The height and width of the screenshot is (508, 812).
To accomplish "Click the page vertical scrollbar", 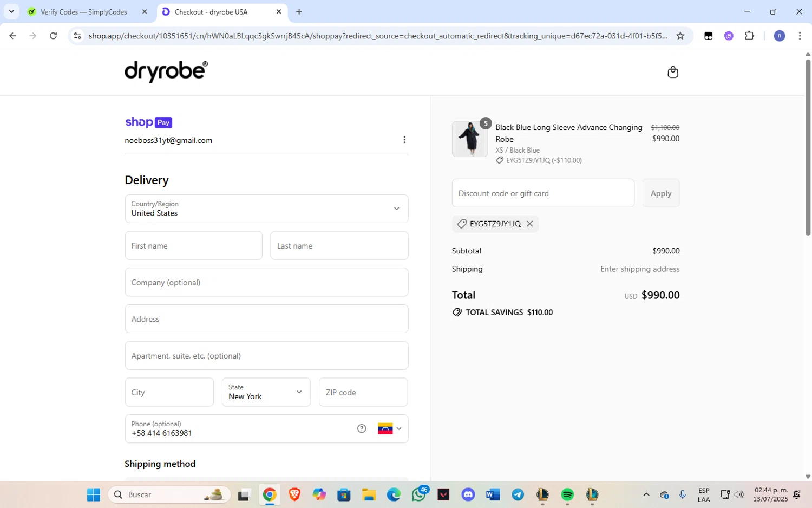I will (x=808, y=147).
